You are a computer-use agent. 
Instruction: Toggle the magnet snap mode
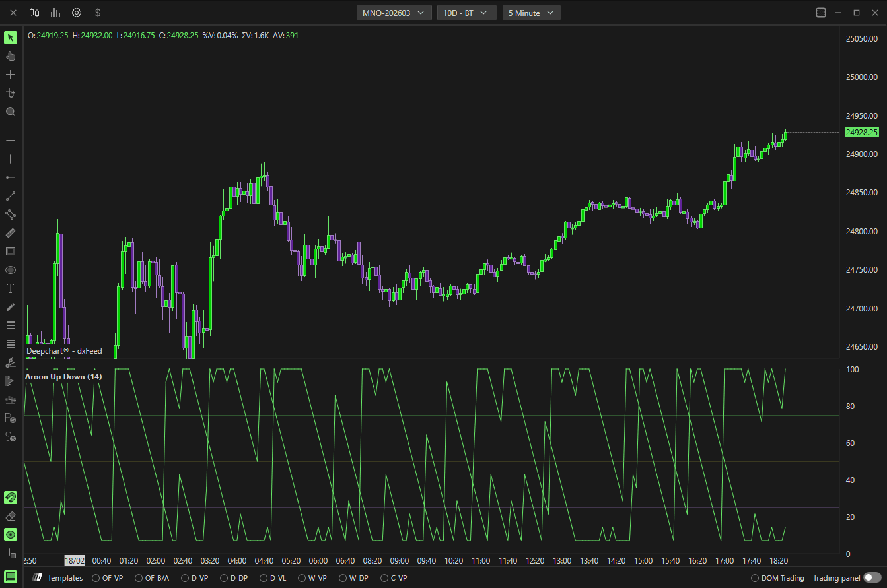point(11,498)
